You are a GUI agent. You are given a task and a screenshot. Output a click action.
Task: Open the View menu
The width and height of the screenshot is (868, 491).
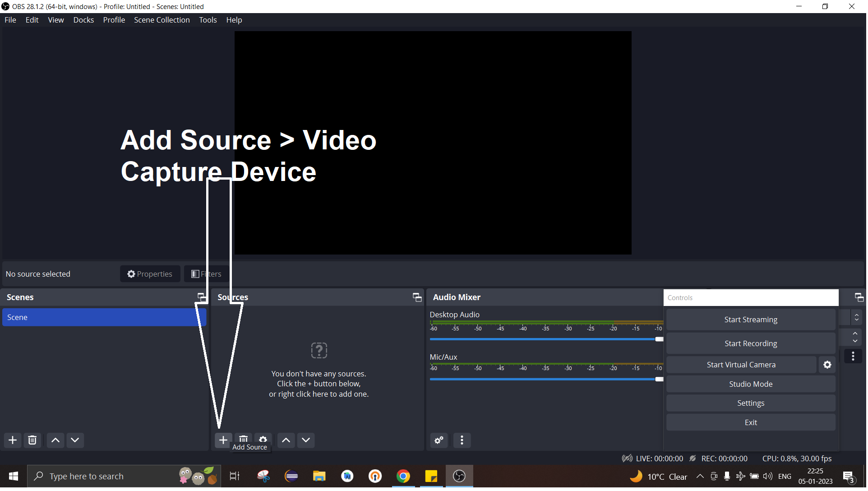[x=56, y=20]
